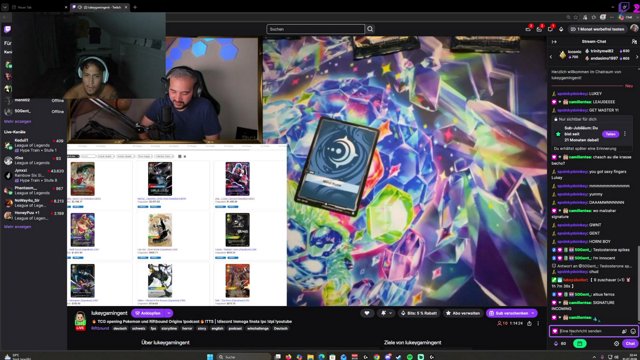
Task: Claim the green channel points bonus
Action: coord(580,344)
